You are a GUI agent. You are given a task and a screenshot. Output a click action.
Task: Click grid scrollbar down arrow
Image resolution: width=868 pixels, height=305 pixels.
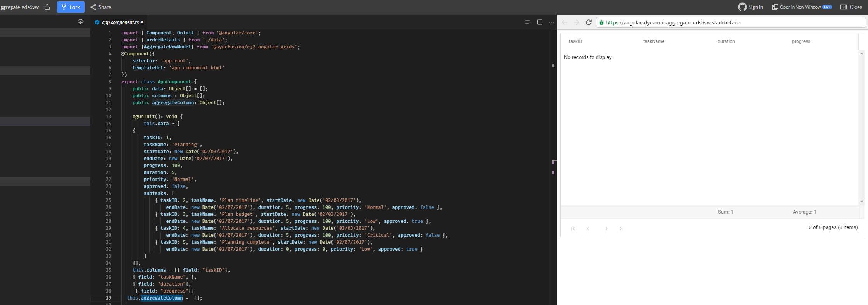coord(861,202)
